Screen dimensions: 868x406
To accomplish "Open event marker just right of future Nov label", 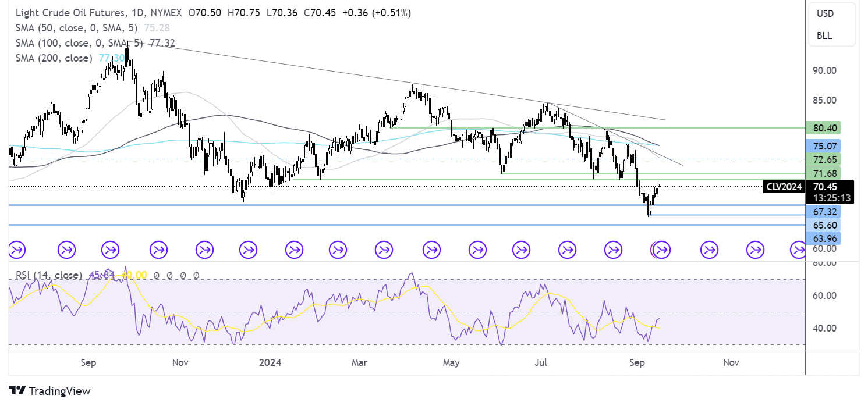I will pos(755,251).
